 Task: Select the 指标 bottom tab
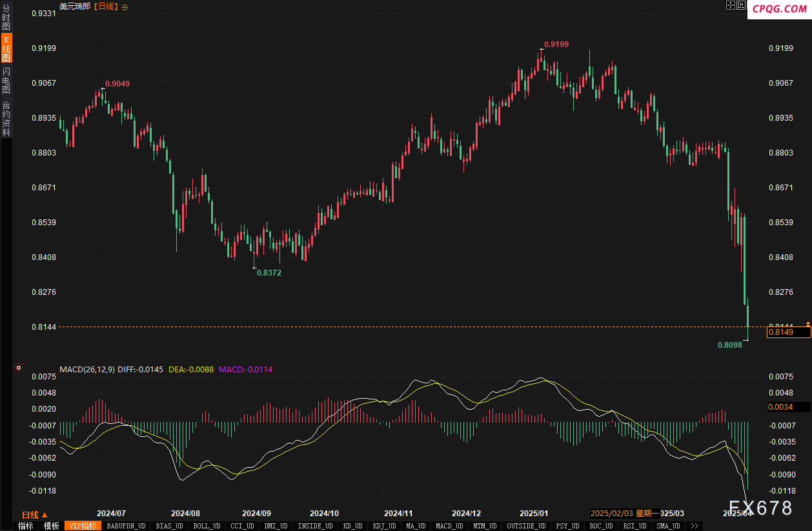click(25, 526)
